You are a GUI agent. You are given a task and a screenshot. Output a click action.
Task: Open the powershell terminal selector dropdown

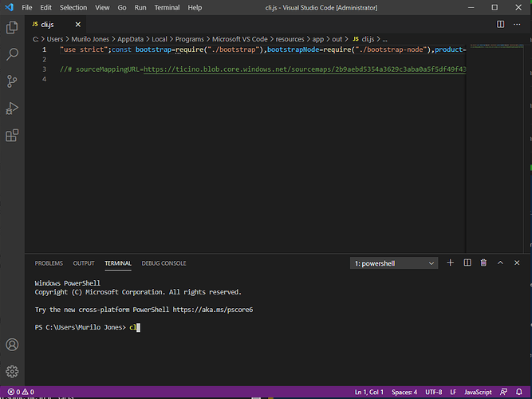coord(395,263)
